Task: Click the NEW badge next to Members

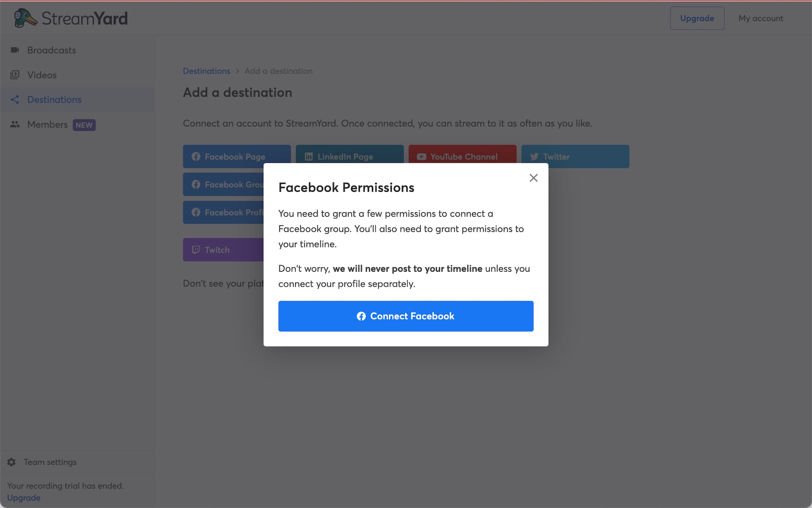Action: click(84, 125)
